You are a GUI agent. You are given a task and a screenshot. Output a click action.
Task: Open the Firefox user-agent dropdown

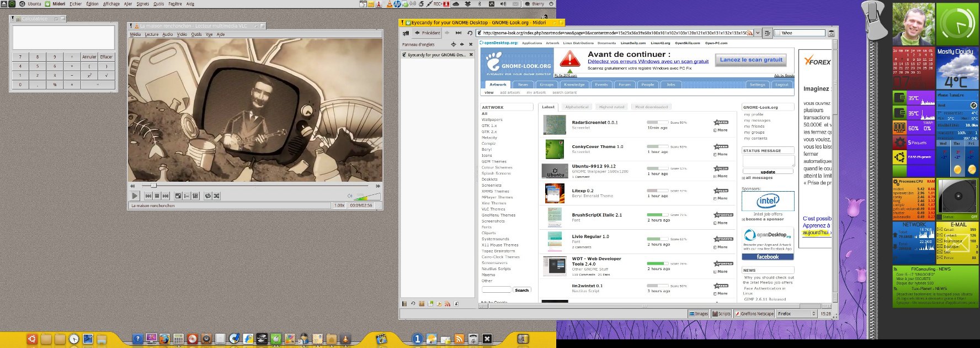[x=796, y=313]
